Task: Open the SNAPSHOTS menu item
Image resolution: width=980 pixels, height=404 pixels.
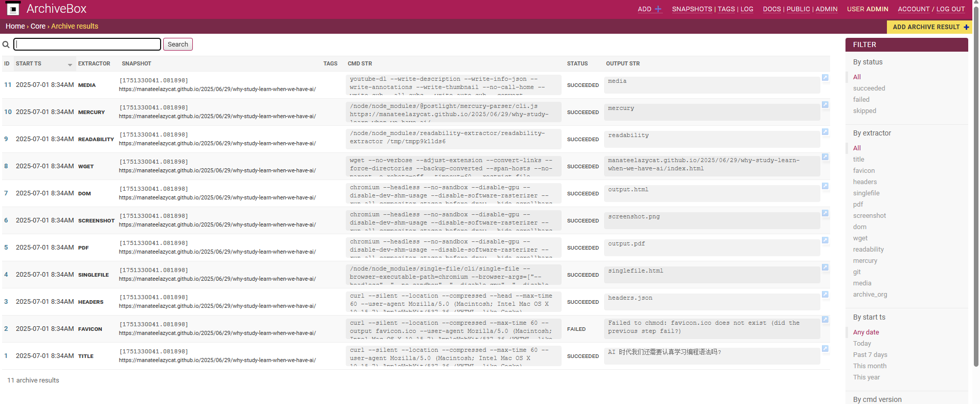Action: coord(692,9)
